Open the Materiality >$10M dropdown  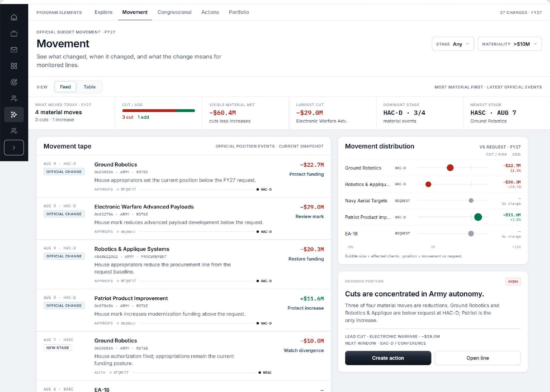pyautogui.click(x=510, y=44)
